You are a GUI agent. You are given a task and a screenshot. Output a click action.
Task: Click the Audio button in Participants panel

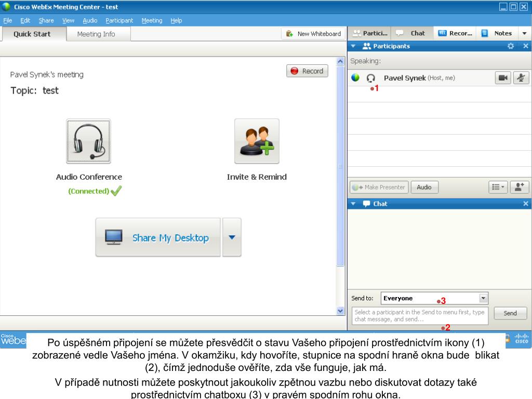pyautogui.click(x=424, y=187)
